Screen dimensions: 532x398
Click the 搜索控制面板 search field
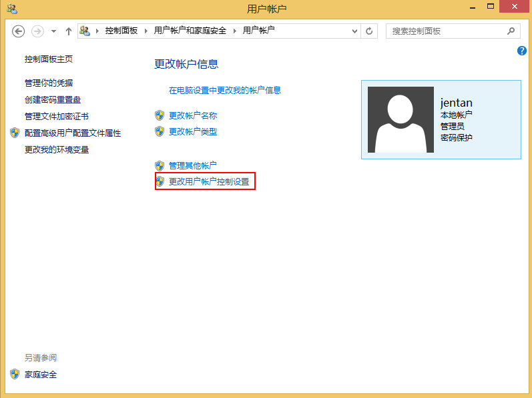pyautogui.click(x=444, y=31)
